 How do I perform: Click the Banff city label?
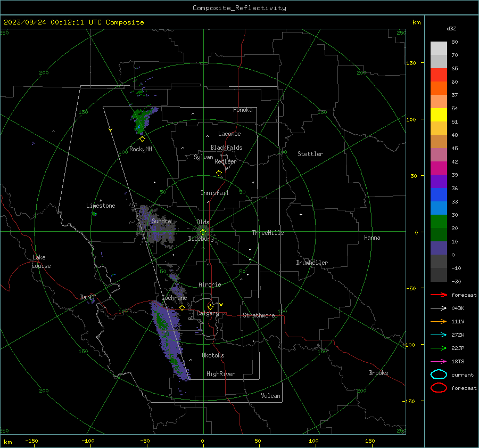pos(88,297)
